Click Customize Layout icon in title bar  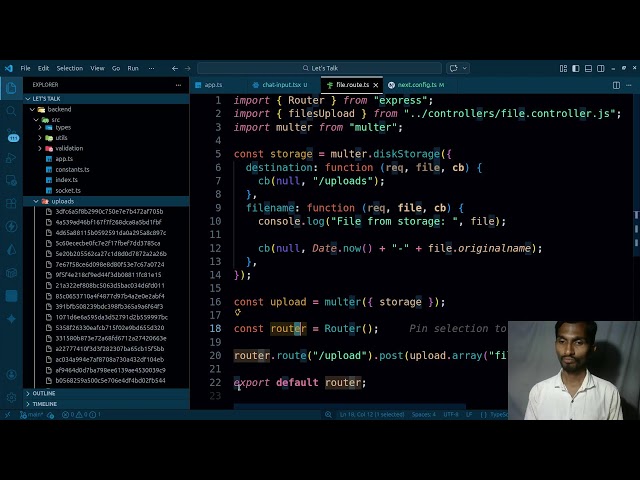(x=563, y=69)
